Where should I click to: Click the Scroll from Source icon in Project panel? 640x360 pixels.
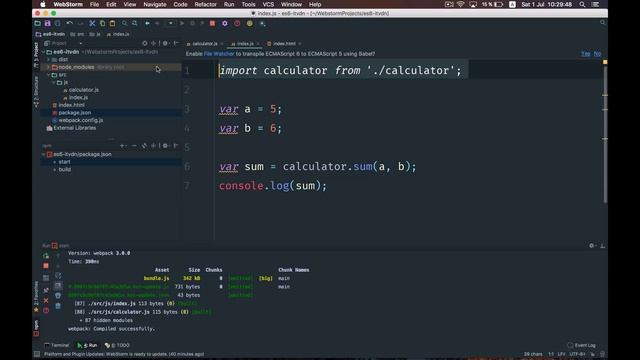click(x=144, y=43)
